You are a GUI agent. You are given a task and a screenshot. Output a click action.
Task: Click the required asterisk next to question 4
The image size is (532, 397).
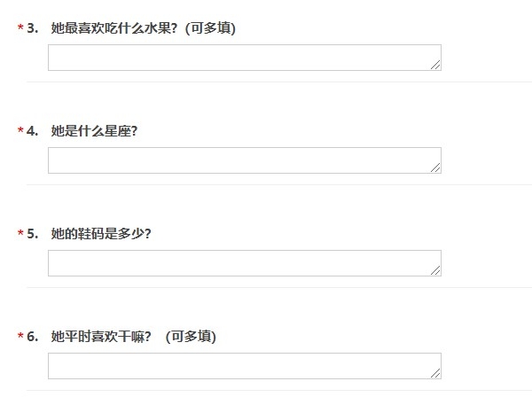click(20, 130)
